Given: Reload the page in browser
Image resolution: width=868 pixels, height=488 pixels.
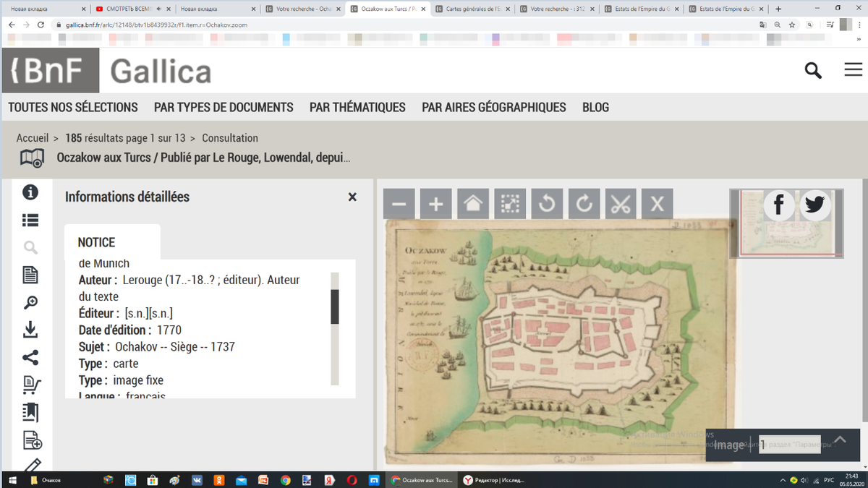Looking at the screenshot, I should coord(41,24).
